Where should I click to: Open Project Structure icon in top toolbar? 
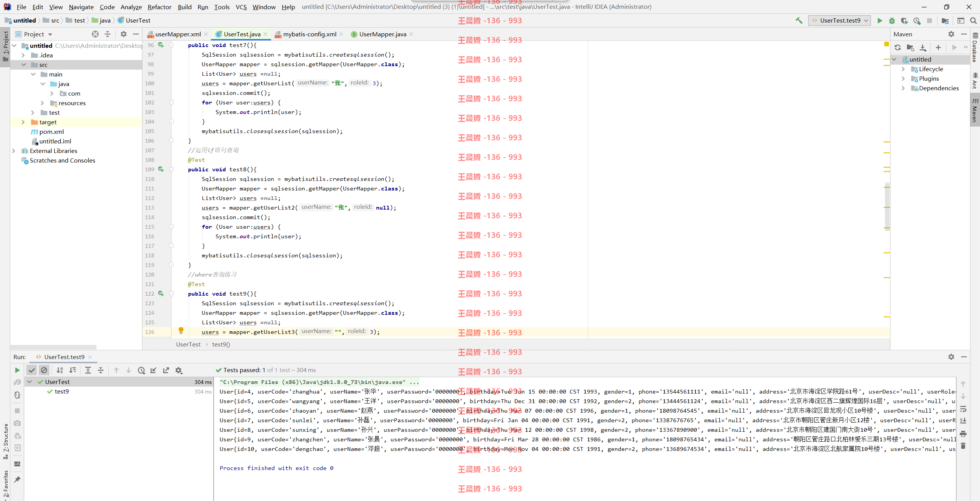pos(945,21)
